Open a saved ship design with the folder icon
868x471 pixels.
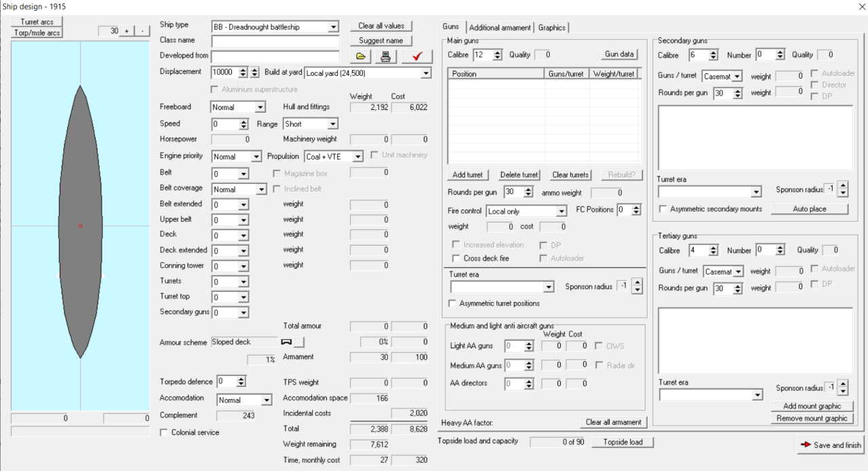pos(360,56)
